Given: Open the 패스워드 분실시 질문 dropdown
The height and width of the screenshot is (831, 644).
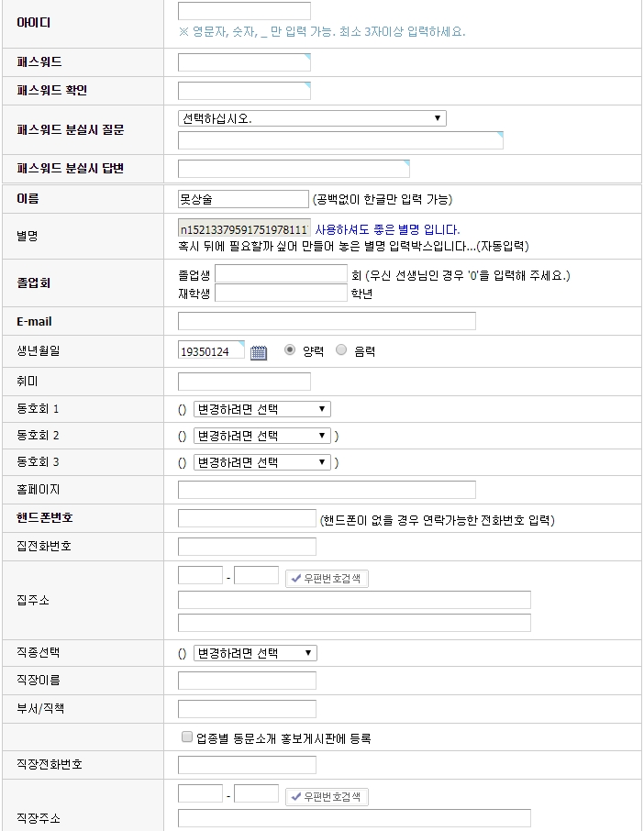Looking at the screenshot, I should pyautogui.click(x=312, y=118).
